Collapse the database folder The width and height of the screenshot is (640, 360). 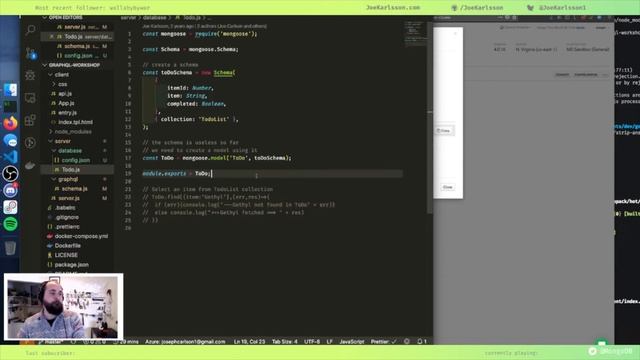[x=69, y=151]
